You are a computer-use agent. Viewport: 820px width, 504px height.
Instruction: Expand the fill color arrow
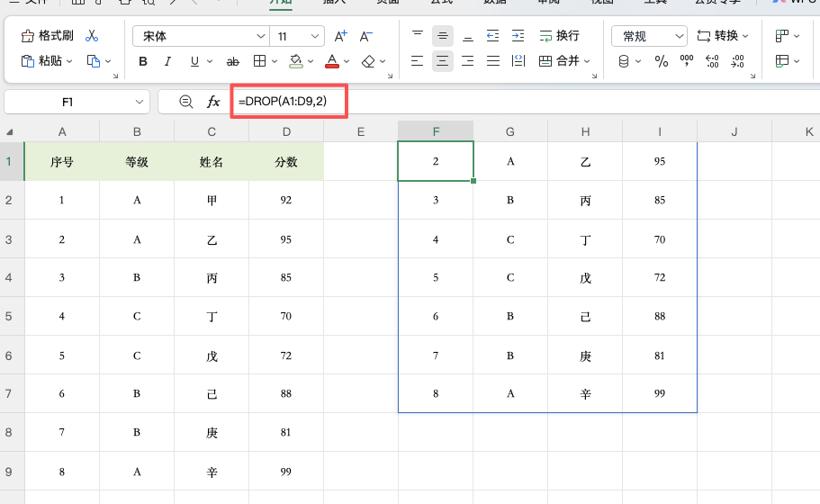point(311,61)
